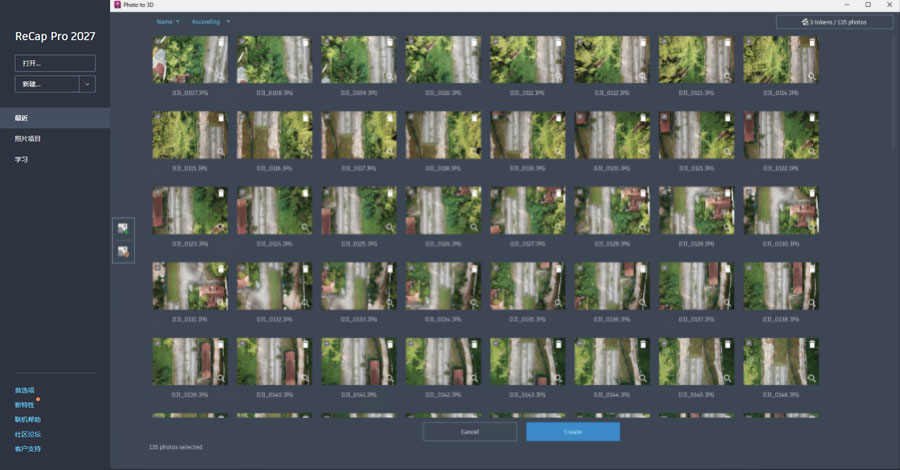Click the 打开... button

55,63
